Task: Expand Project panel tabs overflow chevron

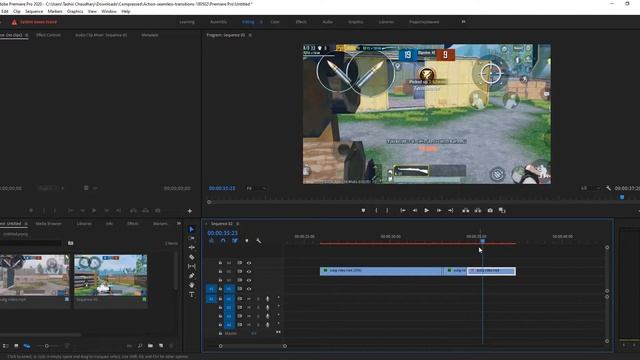Action: (179, 224)
